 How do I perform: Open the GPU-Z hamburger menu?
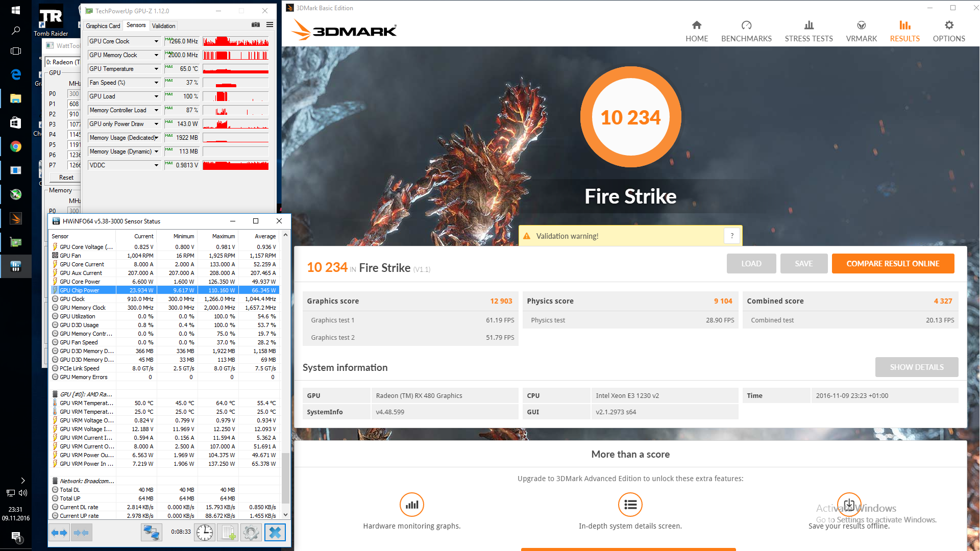(x=269, y=24)
